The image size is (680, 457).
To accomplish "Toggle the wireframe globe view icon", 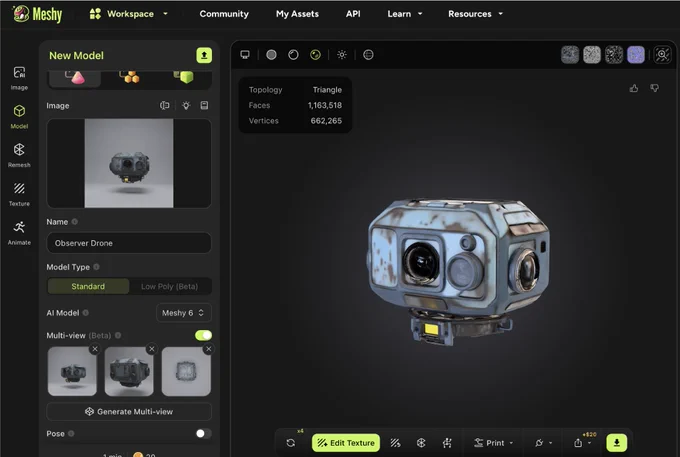I will pyautogui.click(x=368, y=55).
